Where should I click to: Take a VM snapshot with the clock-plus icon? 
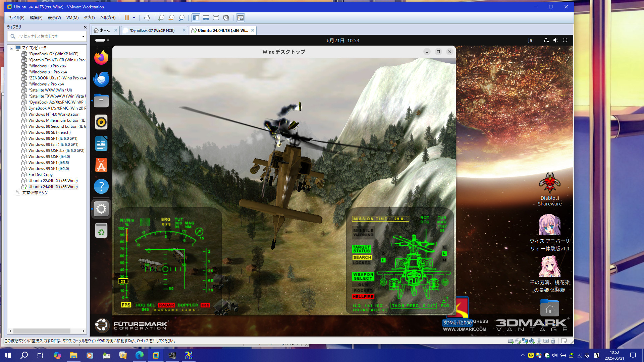pos(161,18)
